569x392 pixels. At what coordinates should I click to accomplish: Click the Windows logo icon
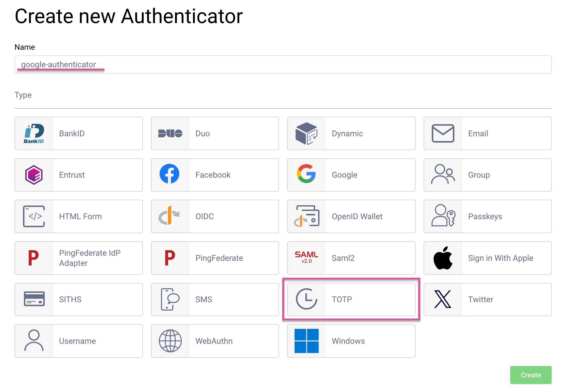click(306, 341)
